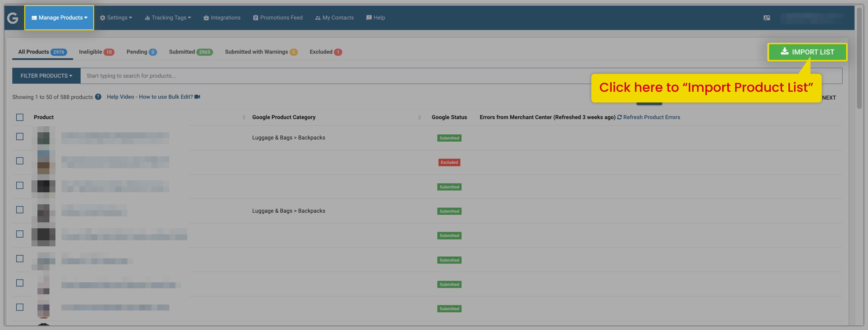The width and height of the screenshot is (868, 330).
Task: Switch to the Excluded tab
Action: 326,52
